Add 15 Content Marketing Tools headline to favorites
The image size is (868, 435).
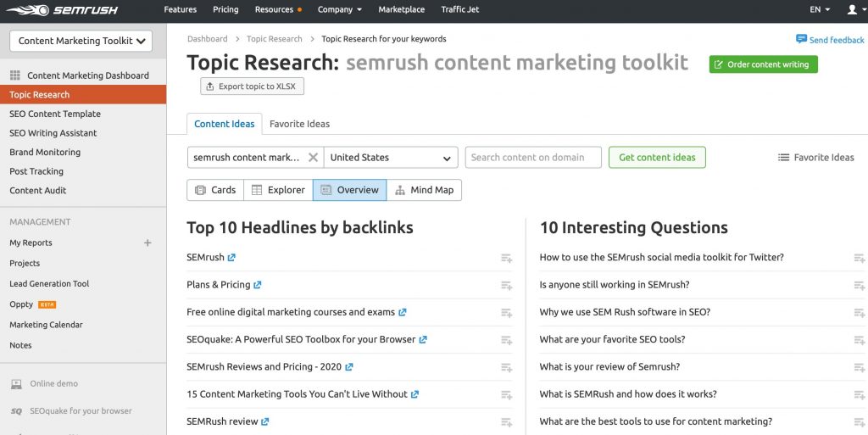pyautogui.click(x=507, y=394)
